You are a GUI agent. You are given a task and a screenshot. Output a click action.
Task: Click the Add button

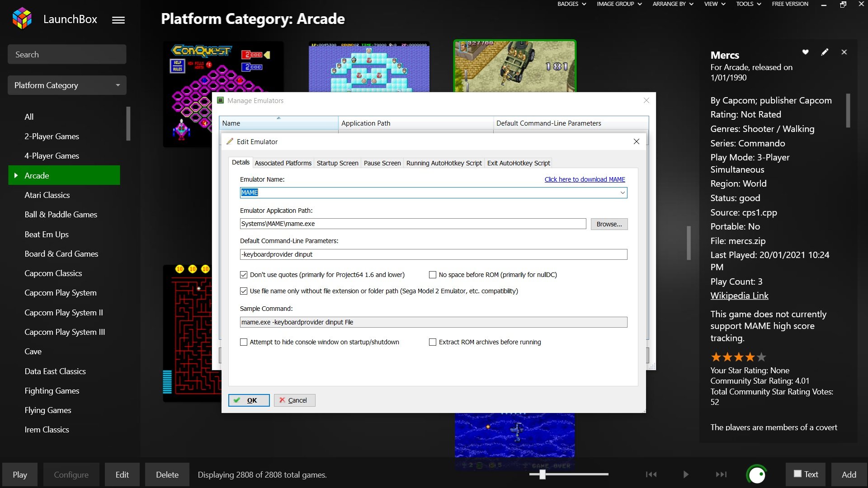coord(849,474)
